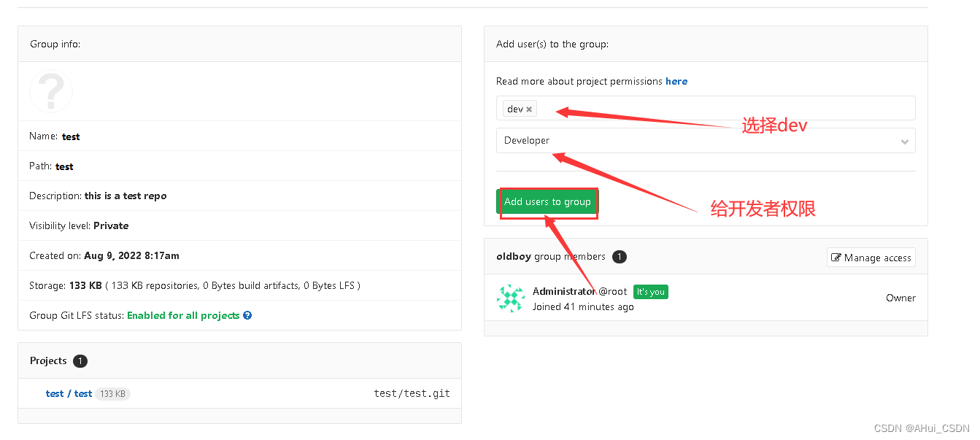Click the Owner role label for Administrator
Viewport: 980px width, 440px height.
[900, 298]
